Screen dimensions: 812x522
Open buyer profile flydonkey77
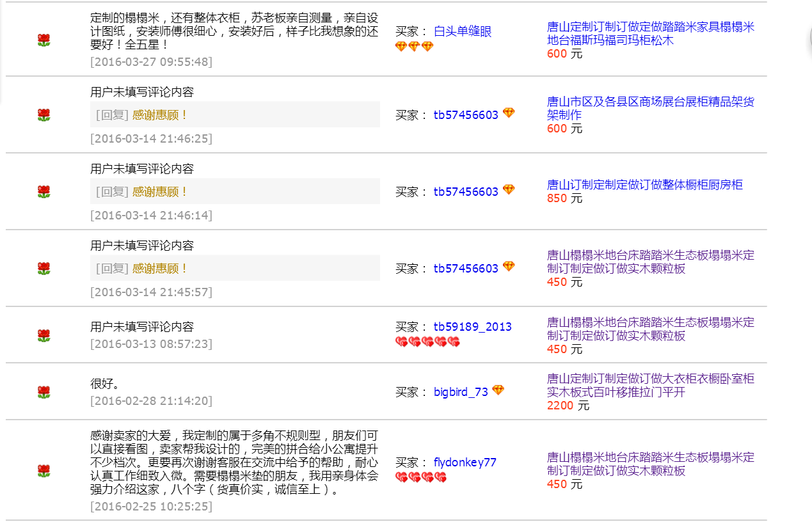tap(465, 463)
